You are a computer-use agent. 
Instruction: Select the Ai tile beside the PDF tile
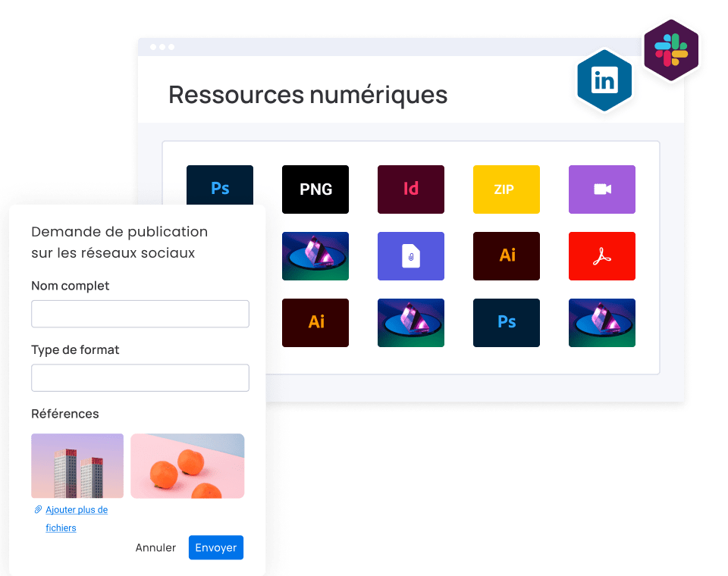(x=507, y=256)
